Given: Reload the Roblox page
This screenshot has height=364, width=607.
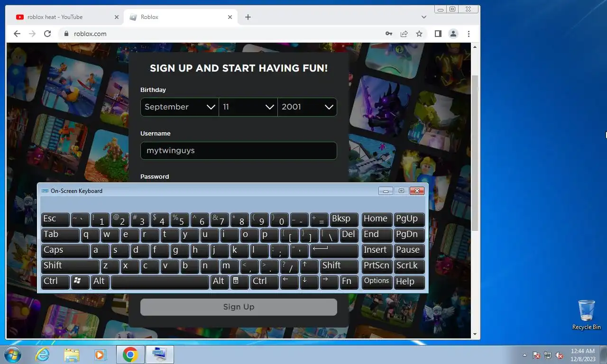Looking at the screenshot, I should tap(47, 34).
